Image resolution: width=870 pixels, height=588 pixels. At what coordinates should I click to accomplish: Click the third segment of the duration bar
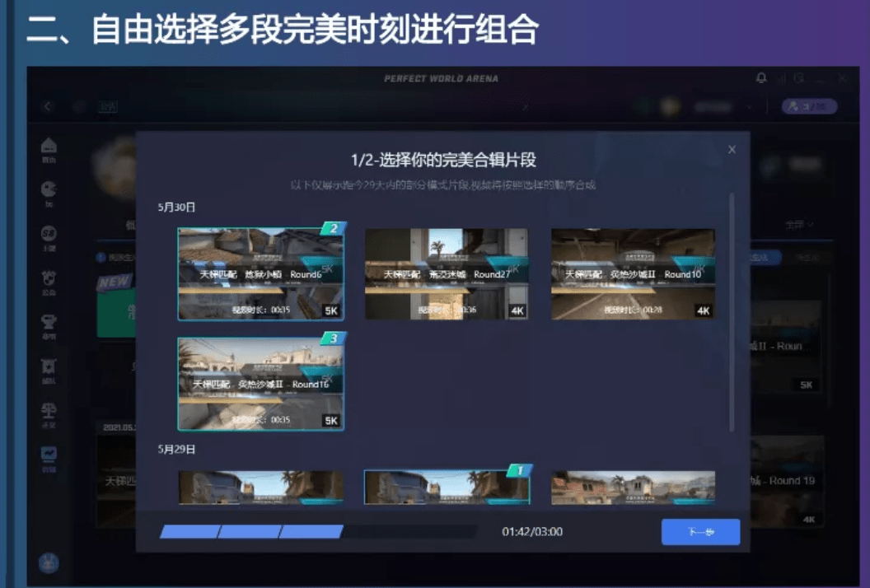point(311,532)
